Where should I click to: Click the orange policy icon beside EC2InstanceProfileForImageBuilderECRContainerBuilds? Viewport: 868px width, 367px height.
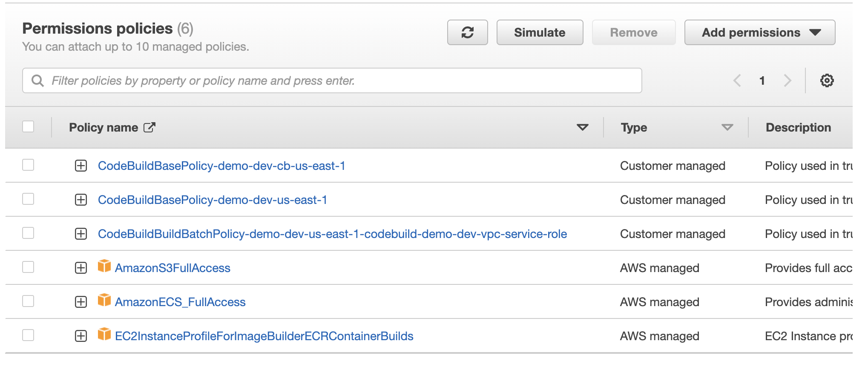click(x=103, y=335)
